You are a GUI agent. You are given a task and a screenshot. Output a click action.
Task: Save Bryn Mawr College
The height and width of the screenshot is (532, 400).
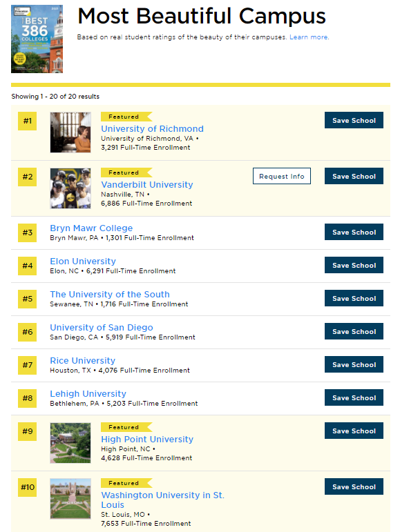click(354, 232)
